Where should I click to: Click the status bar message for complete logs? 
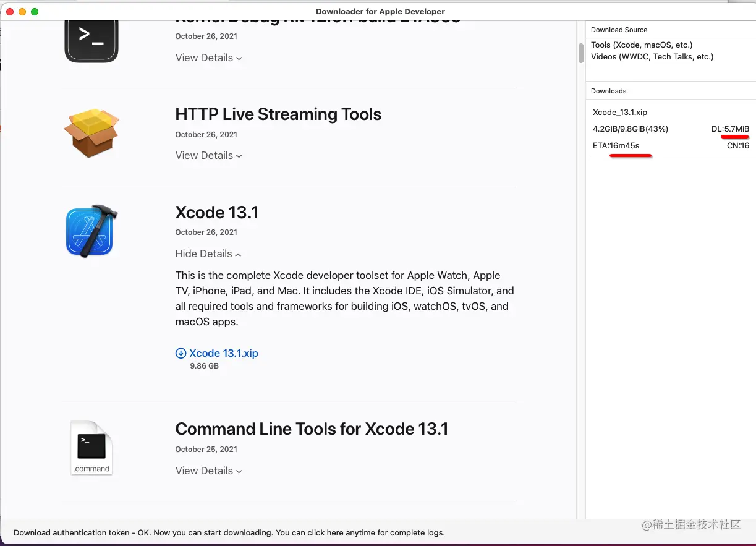click(x=229, y=532)
